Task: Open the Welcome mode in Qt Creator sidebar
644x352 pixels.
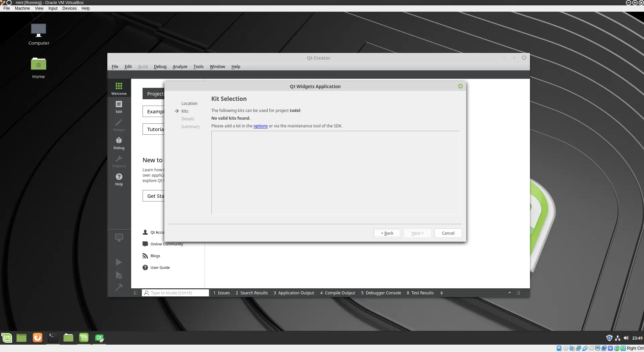Action: 119,89
